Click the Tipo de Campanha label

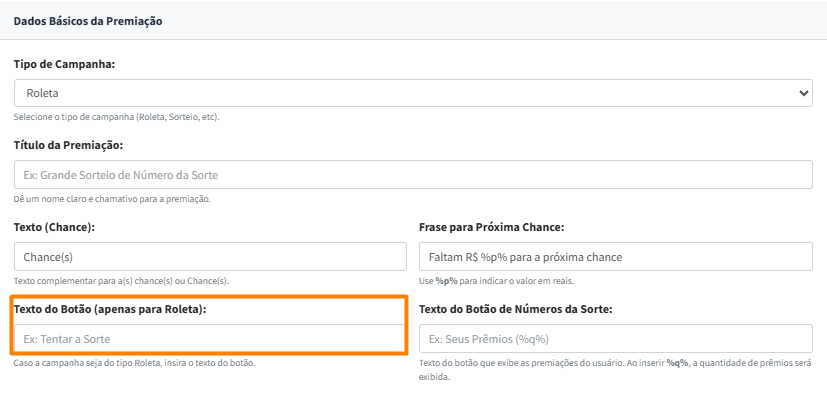pyautogui.click(x=64, y=64)
